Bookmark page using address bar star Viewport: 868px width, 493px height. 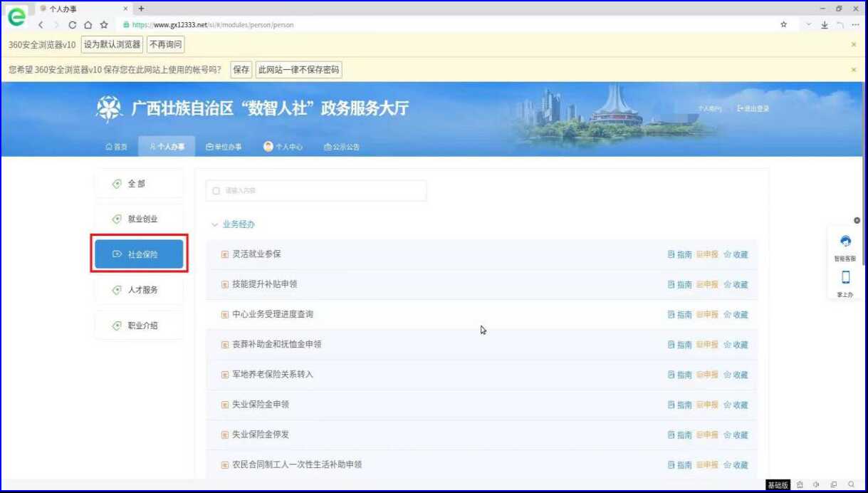[784, 24]
